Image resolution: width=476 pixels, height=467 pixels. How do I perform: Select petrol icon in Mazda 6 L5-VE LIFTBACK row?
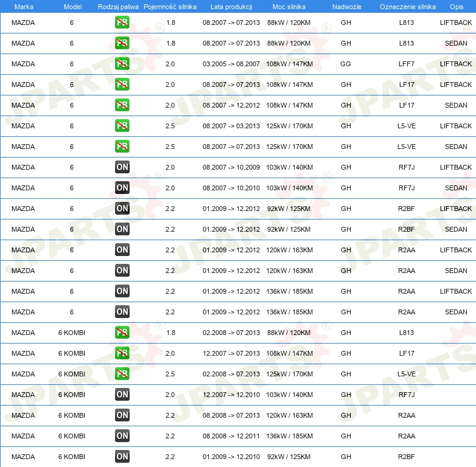(x=122, y=125)
